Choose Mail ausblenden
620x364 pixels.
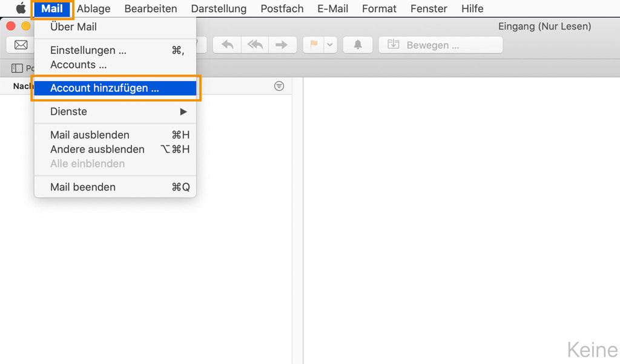pyautogui.click(x=115, y=135)
